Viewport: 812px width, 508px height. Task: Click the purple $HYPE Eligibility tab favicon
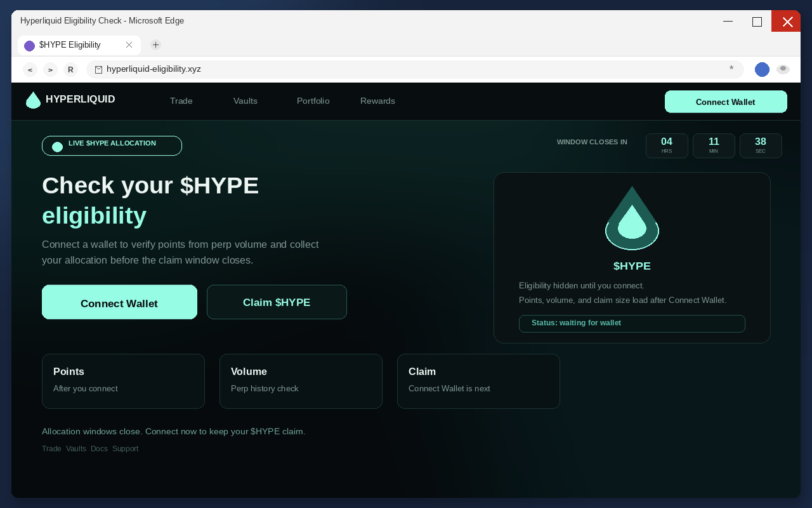(x=29, y=46)
